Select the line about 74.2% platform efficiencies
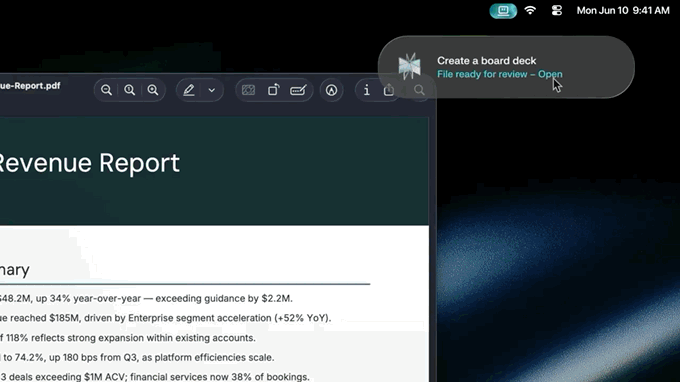 pyautogui.click(x=137, y=357)
